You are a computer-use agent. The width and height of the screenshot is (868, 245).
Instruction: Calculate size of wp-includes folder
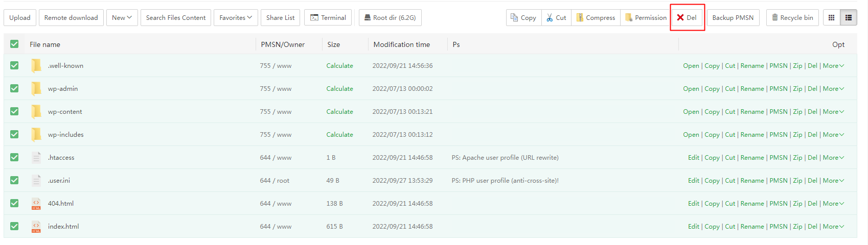pyautogui.click(x=339, y=135)
